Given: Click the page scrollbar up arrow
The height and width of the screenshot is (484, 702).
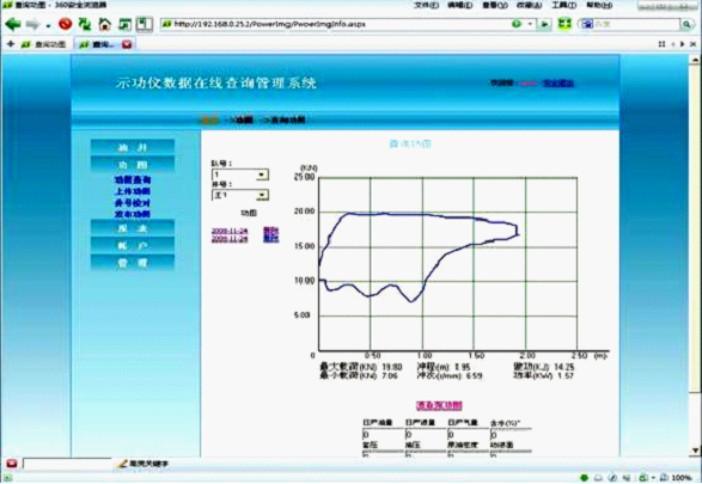Looking at the screenshot, I should coord(695,60).
